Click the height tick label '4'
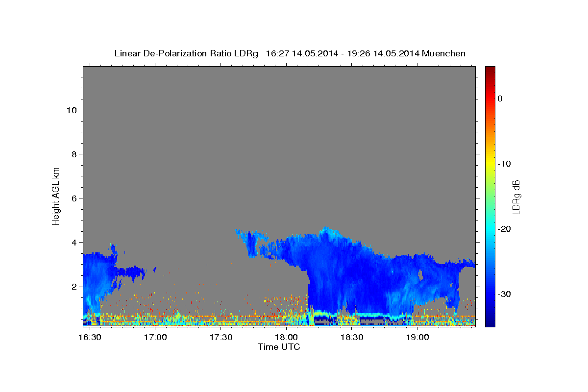The image size is (588, 392). coord(73,242)
